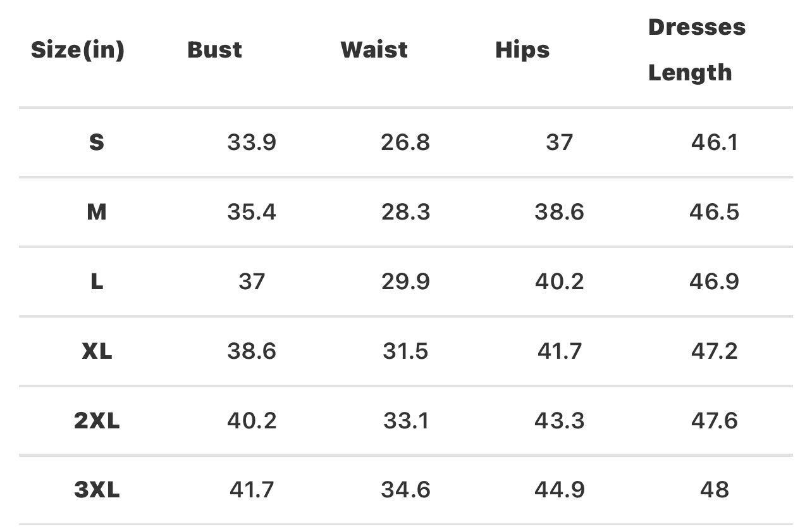The width and height of the screenshot is (812, 529).
Task: Click the Size(in) column header
Action: 78,50
